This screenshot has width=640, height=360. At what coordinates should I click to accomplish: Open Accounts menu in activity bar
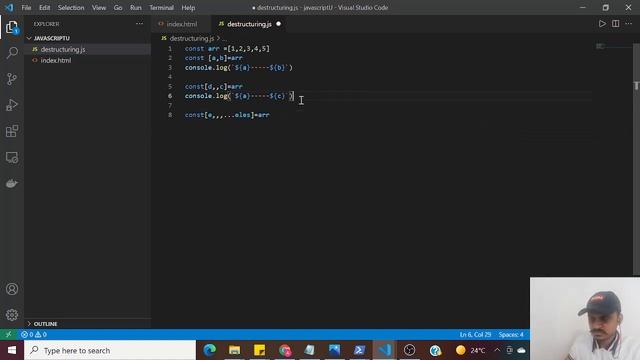(12, 289)
